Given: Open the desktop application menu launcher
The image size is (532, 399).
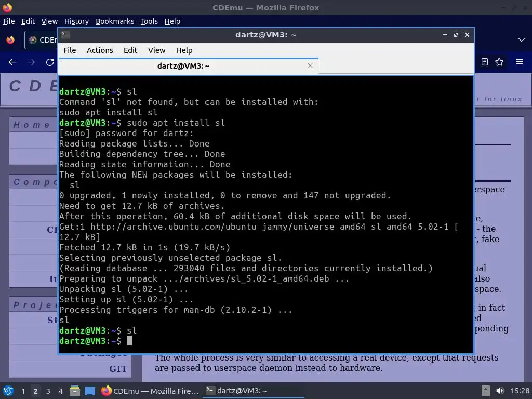Looking at the screenshot, I should 8,391.
